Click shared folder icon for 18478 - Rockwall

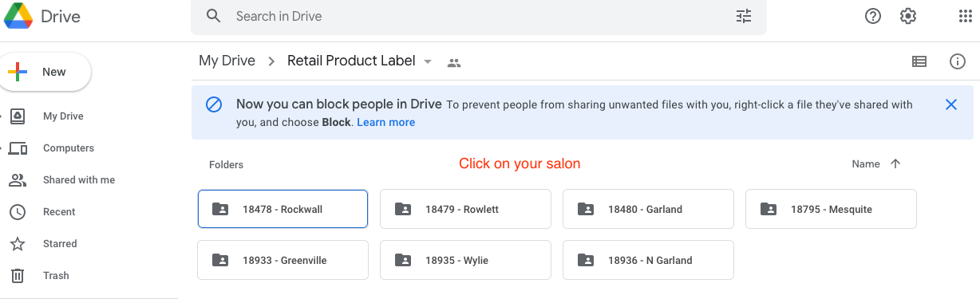220,209
